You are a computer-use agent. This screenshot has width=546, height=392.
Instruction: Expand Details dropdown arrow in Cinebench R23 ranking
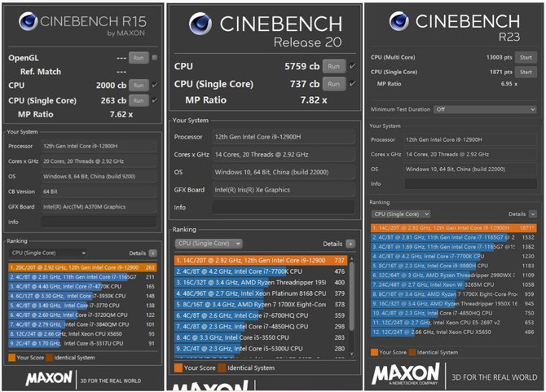coord(533,214)
